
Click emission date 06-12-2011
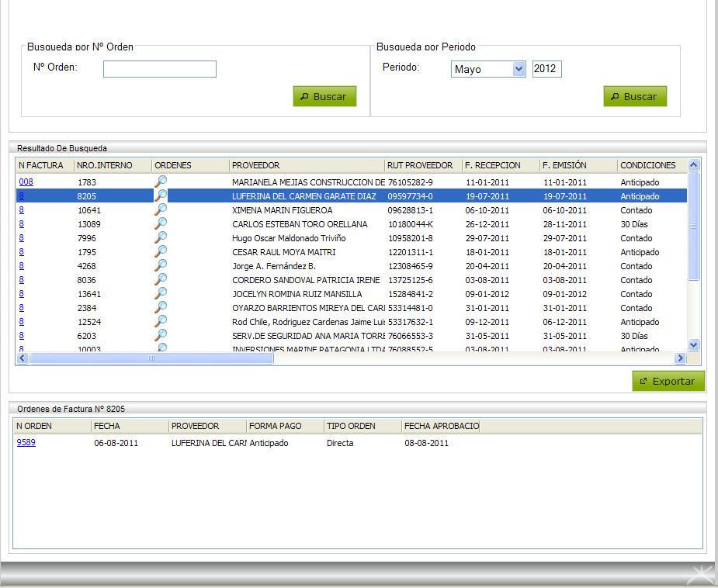point(564,322)
